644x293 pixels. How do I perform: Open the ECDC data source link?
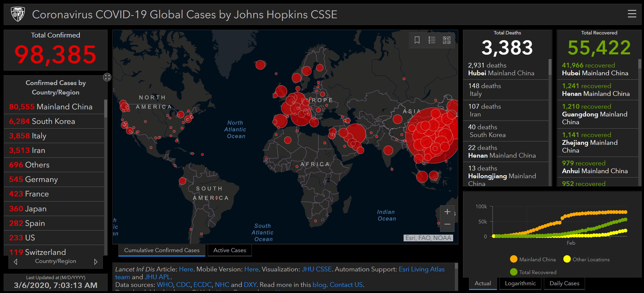[203, 285]
